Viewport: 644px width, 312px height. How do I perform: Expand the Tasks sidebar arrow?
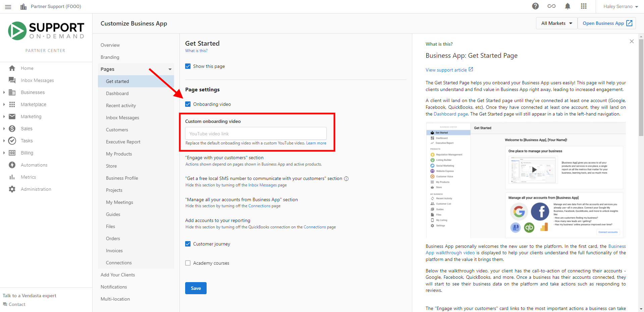click(4, 141)
